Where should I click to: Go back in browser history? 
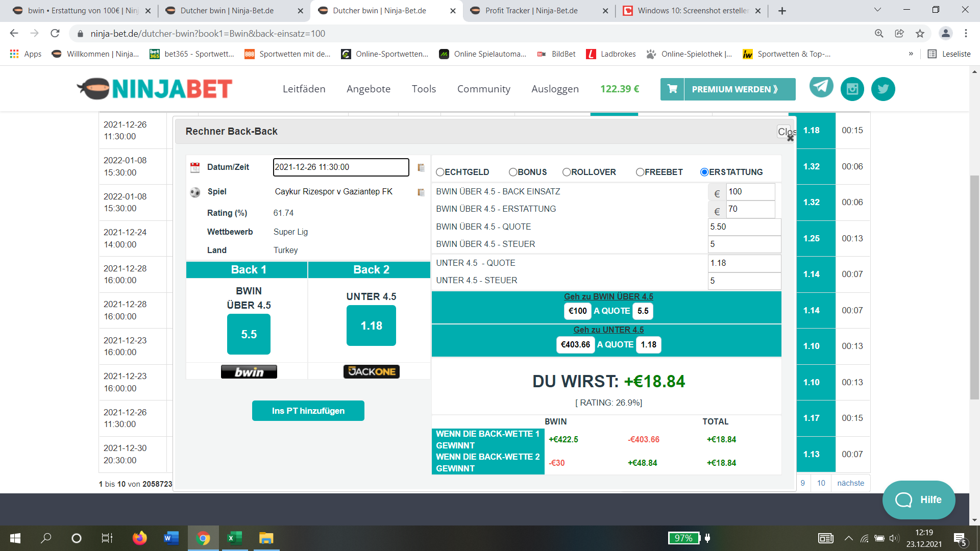(14, 33)
